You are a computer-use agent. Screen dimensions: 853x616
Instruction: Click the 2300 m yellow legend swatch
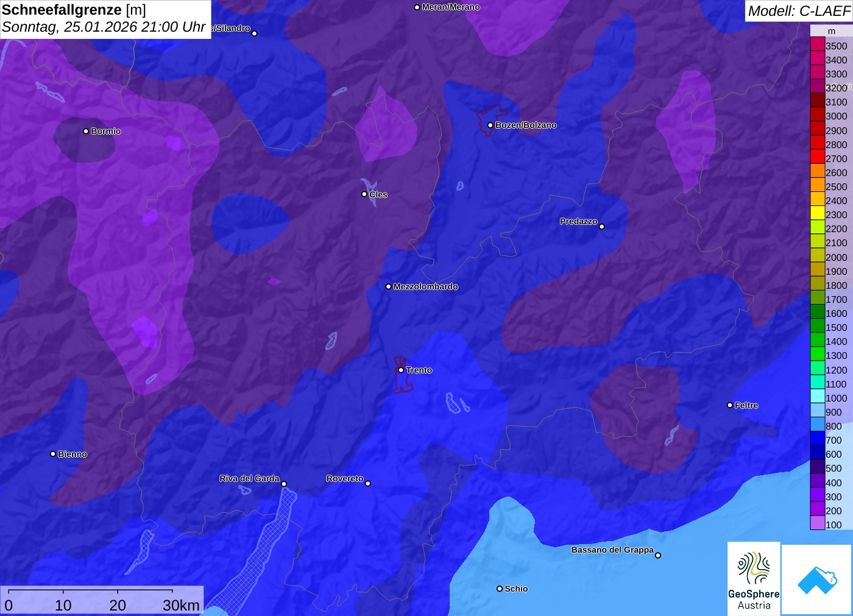818,214
